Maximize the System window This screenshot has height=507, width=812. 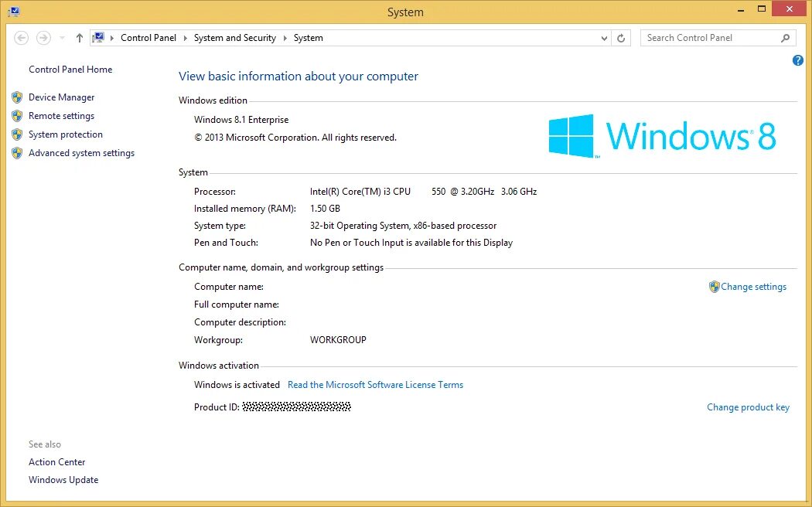point(762,9)
